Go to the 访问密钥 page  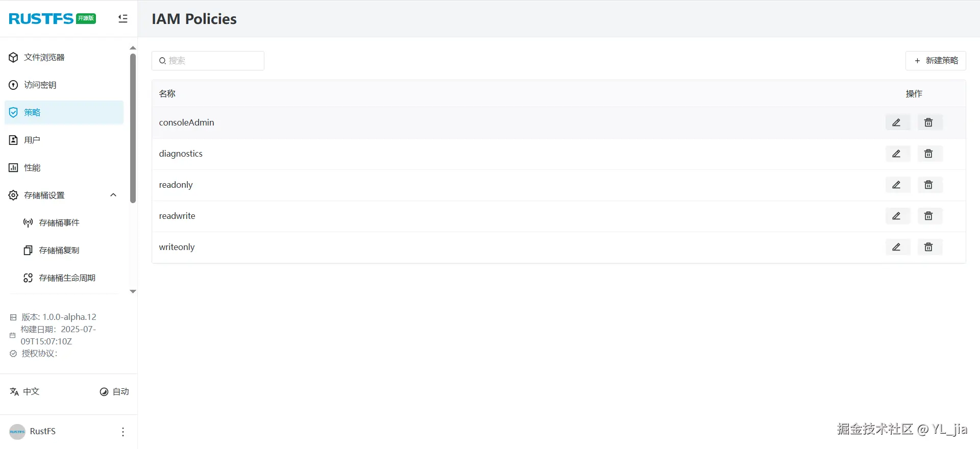(40, 85)
